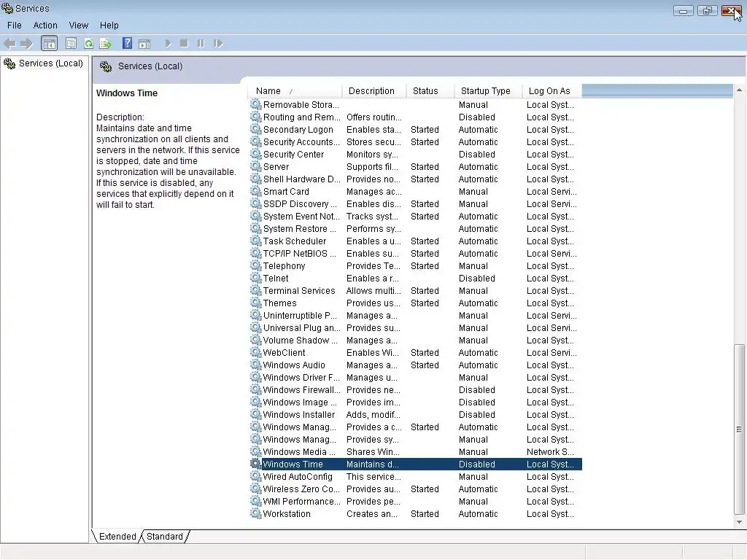Click the gear icon beside Windows Audio
Image resolution: width=747 pixels, height=560 pixels.
click(x=256, y=365)
